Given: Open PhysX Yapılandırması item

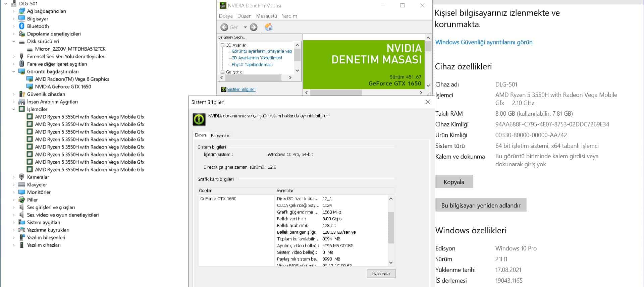Looking at the screenshot, I should (252, 65).
